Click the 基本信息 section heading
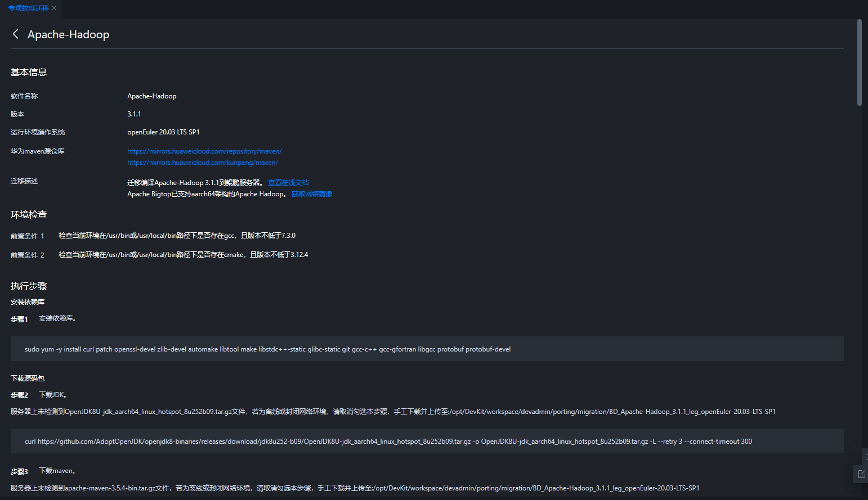Screen dimensions: 868x500 (29, 72)
